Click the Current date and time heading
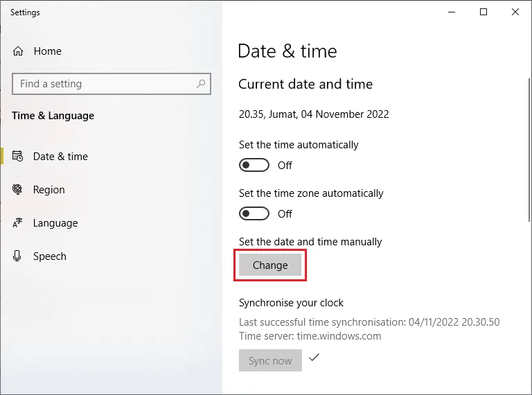The image size is (532, 395). tap(305, 84)
